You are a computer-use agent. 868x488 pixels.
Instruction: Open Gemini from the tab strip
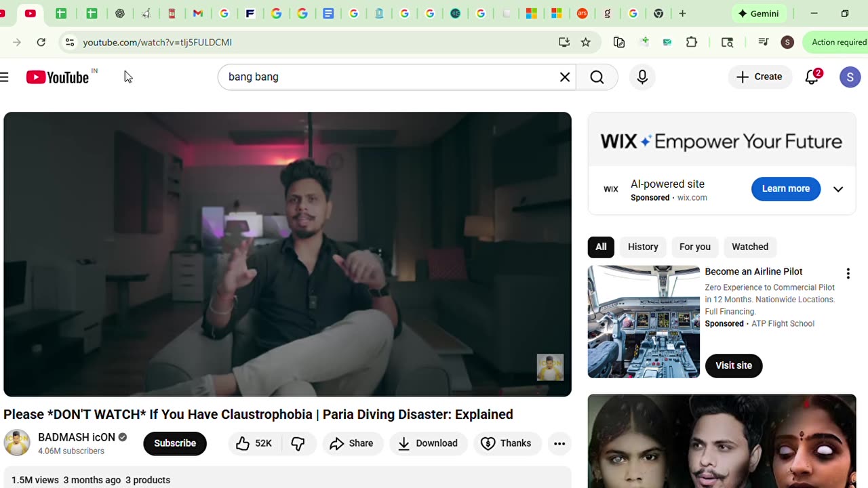tap(759, 14)
